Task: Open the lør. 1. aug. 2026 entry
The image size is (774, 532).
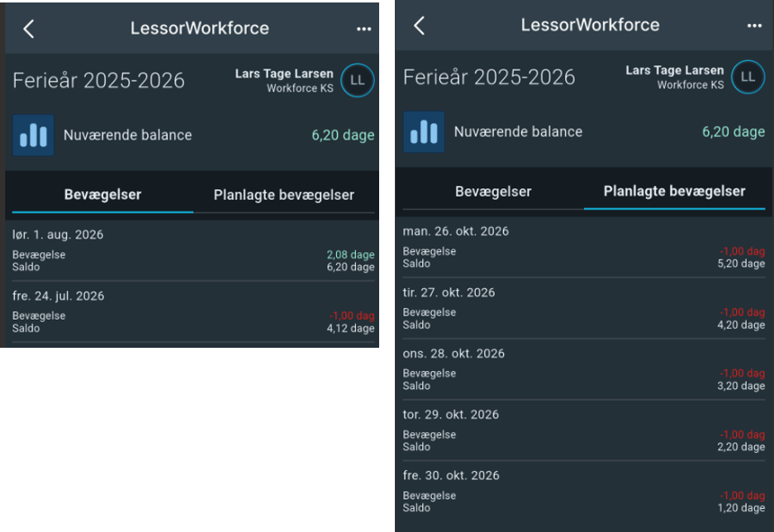Action: pyautogui.click(x=193, y=250)
